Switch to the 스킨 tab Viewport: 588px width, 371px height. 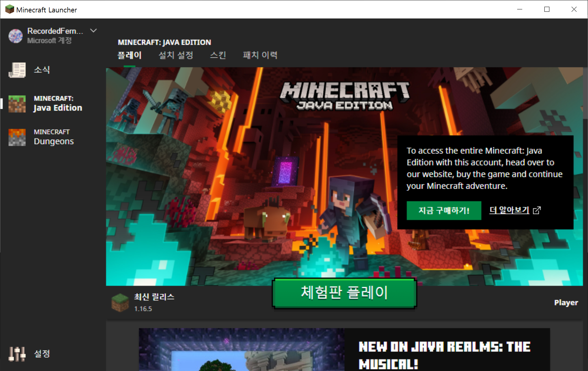pos(218,55)
